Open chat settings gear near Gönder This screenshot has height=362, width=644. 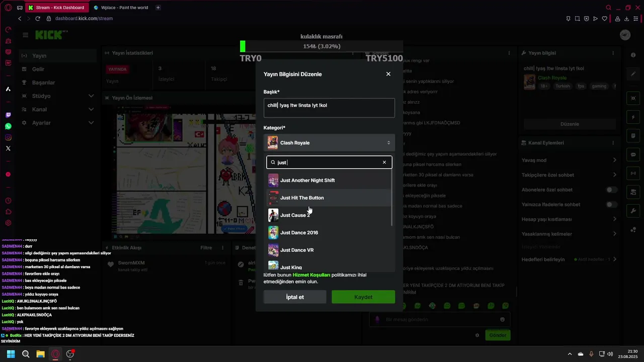point(477,335)
